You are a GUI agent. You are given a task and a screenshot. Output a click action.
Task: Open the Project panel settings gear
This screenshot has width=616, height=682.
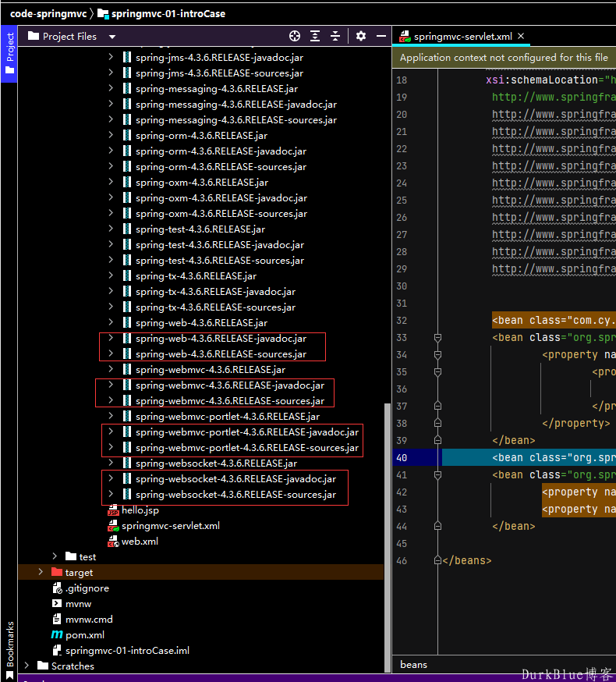pyautogui.click(x=361, y=36)
